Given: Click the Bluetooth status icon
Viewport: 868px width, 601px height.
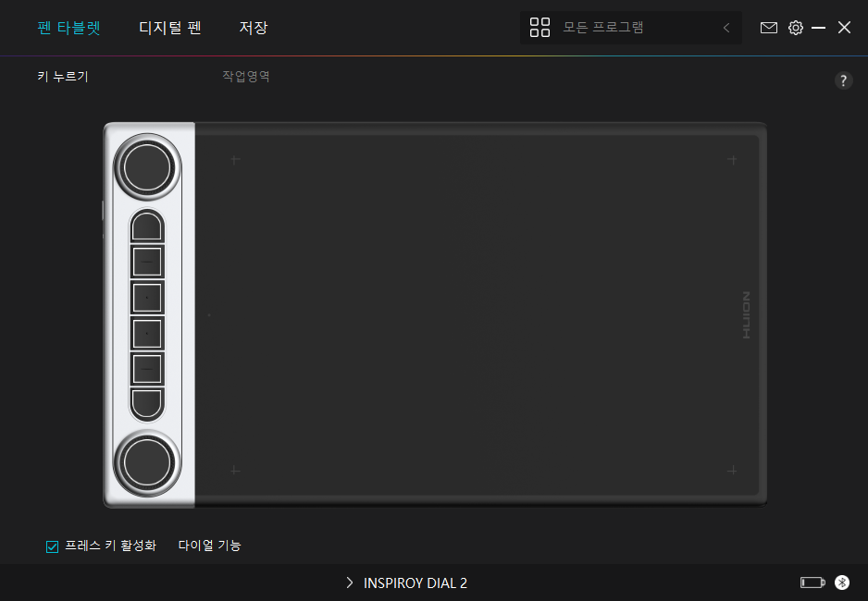Looking at the screenshot, I should click(842, 583).
